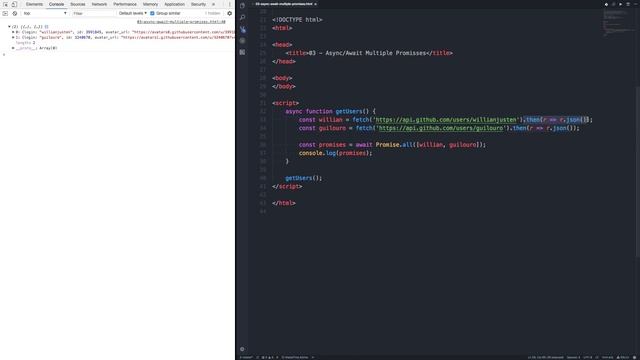Click the console prompt input line
Viewport: 640px width, 360px height.
point(118,54)
